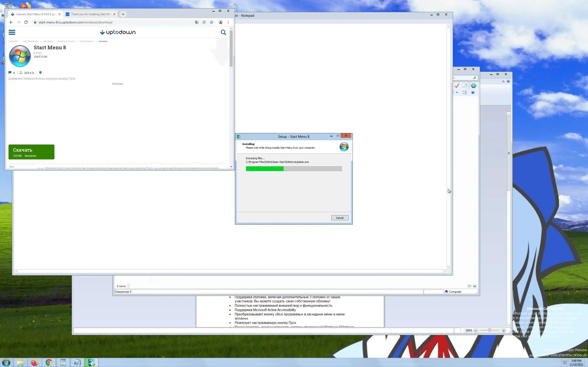Expand the view options dropdown arrow

(457, 92)
